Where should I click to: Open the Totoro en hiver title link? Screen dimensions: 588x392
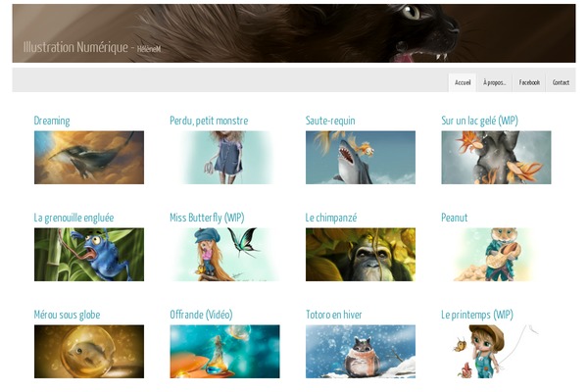point(334,315)
